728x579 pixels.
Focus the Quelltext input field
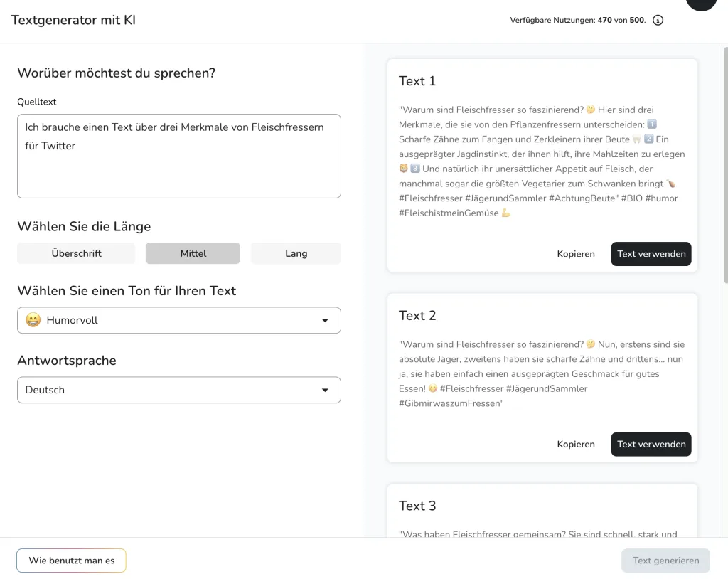[178, 156]
